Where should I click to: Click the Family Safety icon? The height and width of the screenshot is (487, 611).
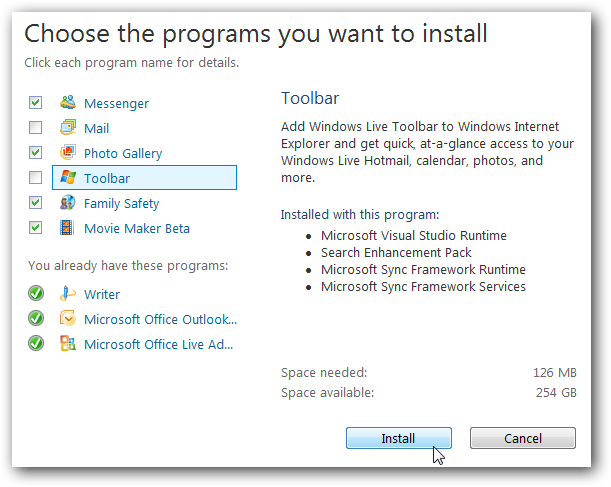[68, 203]
